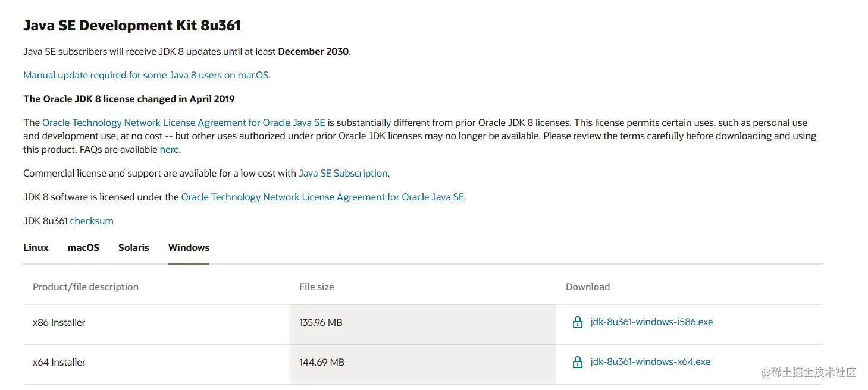Click the JDK 8u361 checksum link
Viewport: 868px width, 390px height.
coord(92,221)
